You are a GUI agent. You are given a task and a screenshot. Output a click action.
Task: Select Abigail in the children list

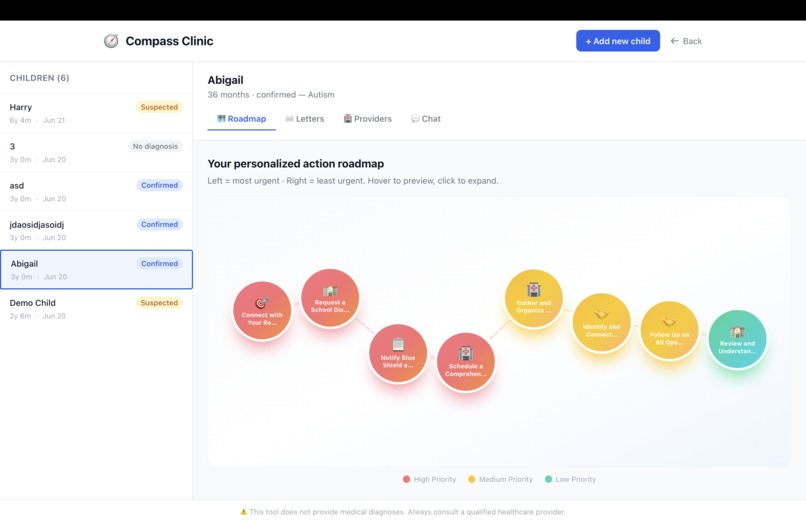[x=96, y=269]
